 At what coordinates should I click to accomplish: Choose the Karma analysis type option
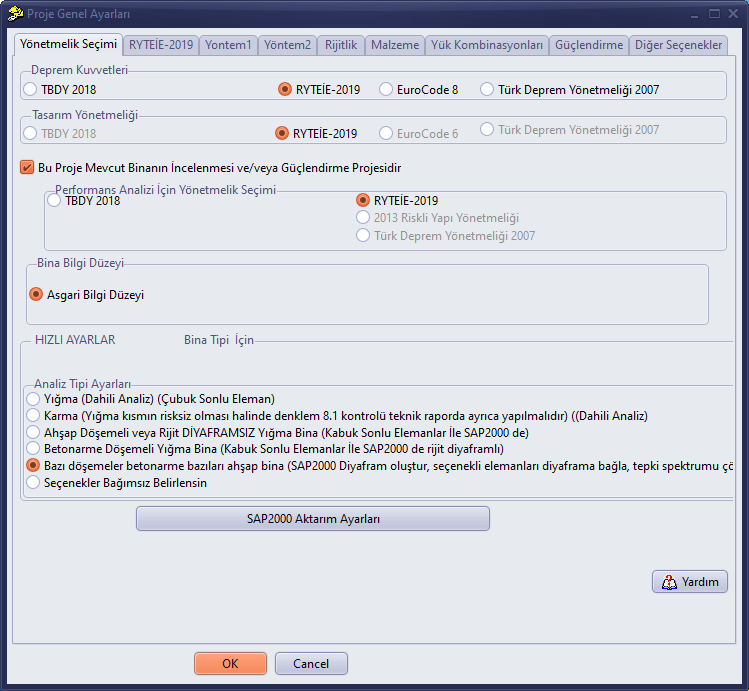click(x=337, y=415)
